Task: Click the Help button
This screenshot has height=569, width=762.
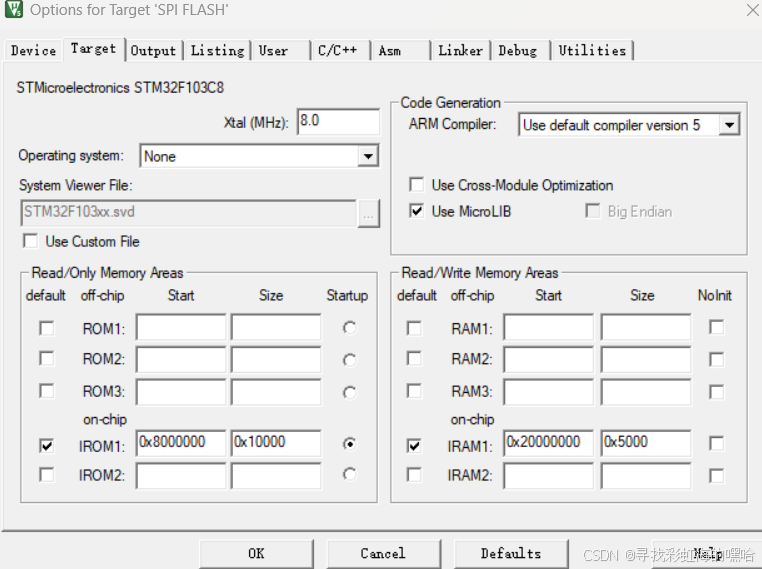Action: tap(708, 553)
